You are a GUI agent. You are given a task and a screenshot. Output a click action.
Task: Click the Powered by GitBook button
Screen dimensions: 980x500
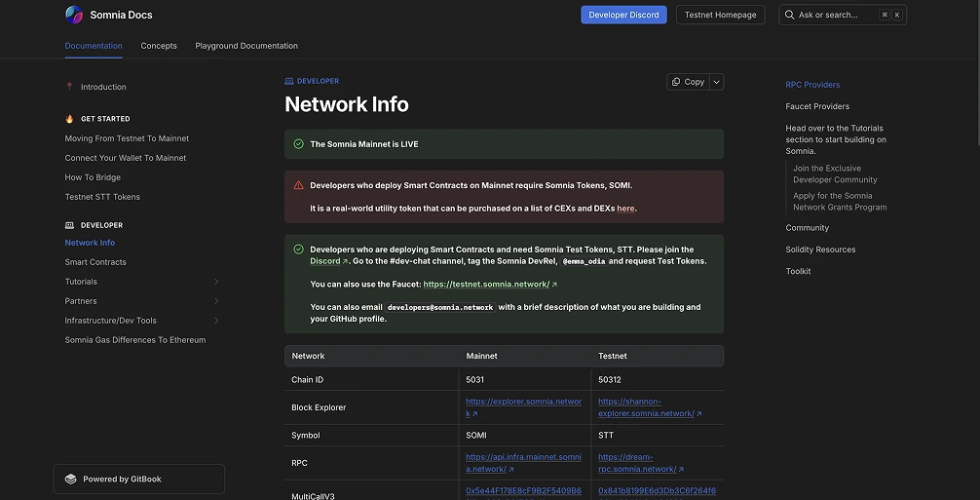[139, 480]
